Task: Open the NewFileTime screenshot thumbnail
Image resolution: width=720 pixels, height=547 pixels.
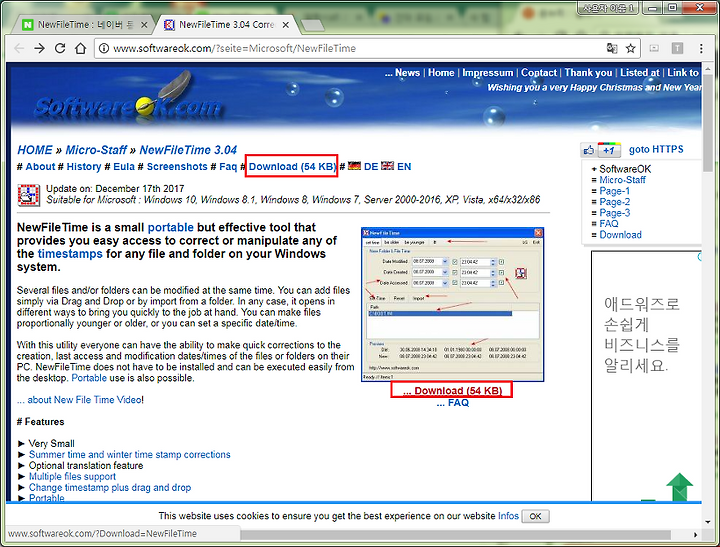Action: click(x=453, y=305)
